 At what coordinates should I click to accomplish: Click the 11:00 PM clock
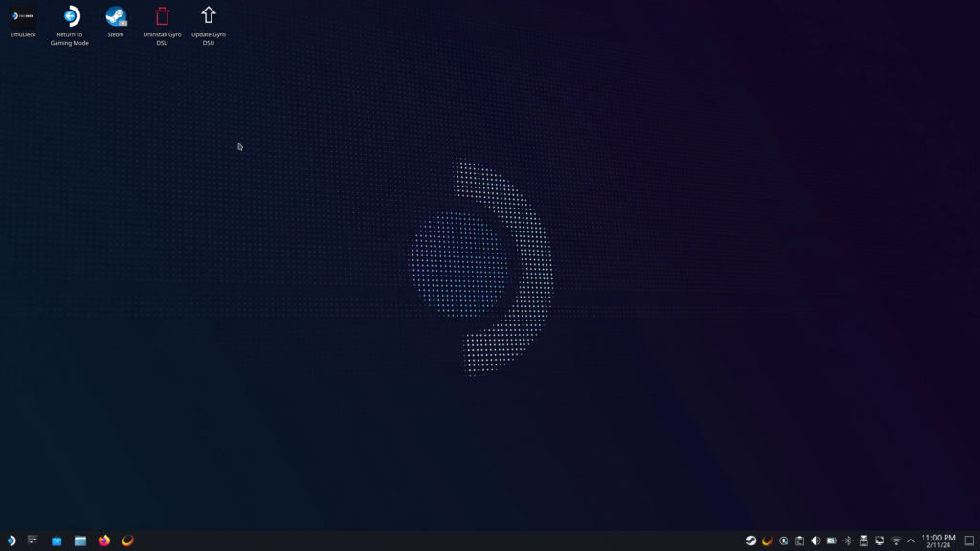tap(938, 540)
